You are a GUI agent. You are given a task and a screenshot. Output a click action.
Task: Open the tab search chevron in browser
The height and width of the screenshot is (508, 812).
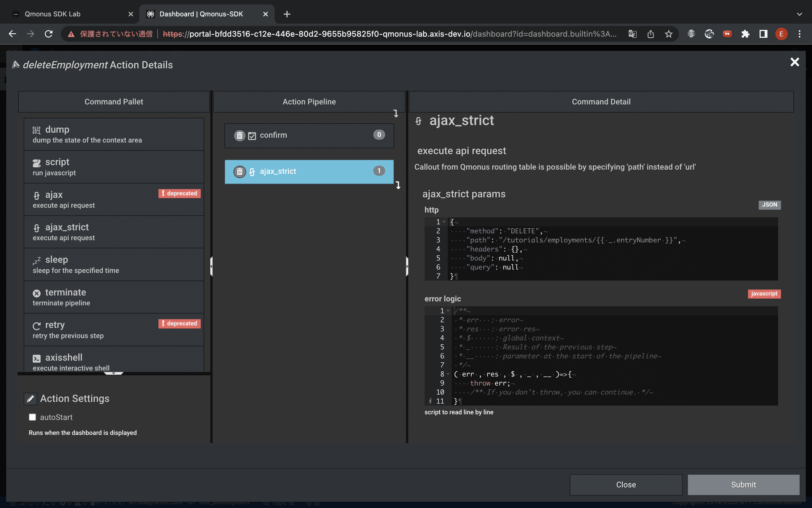tap(800, 14)
